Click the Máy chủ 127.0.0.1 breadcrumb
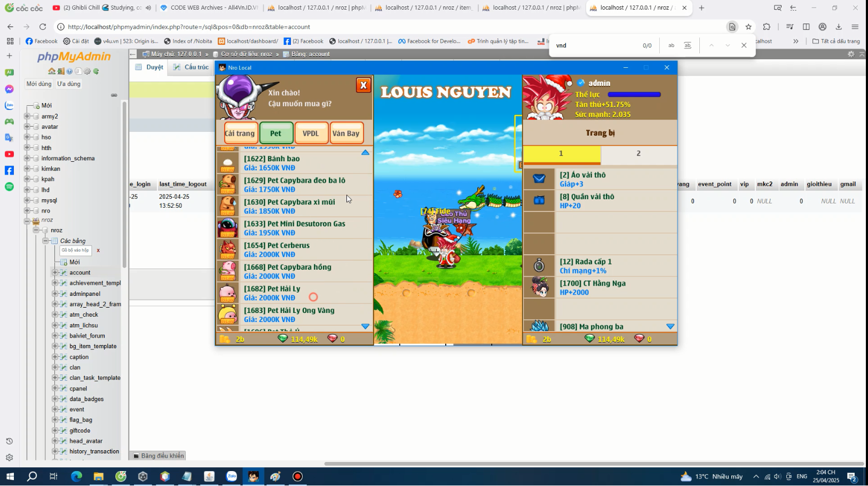Viewport: 868px width, 486px height. click(x=176, y=54)
